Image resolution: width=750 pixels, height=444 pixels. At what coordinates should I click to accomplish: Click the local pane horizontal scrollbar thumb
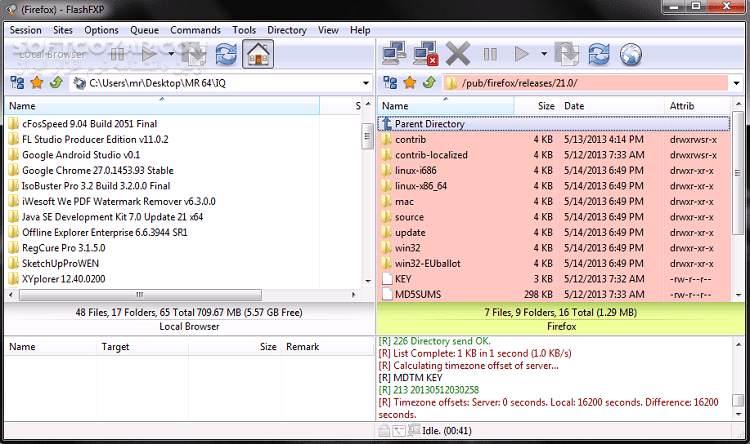click(140, 295)
